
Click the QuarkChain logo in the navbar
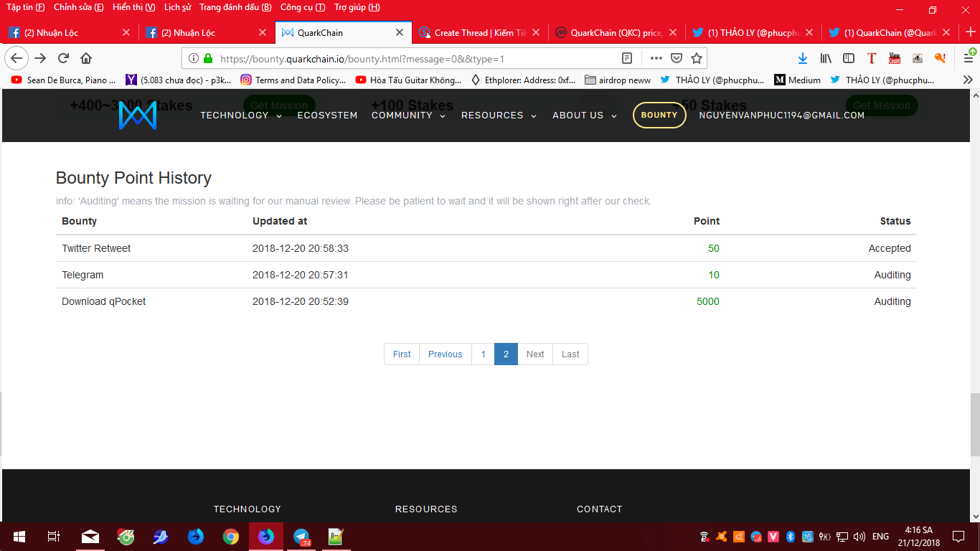(138, 116)
